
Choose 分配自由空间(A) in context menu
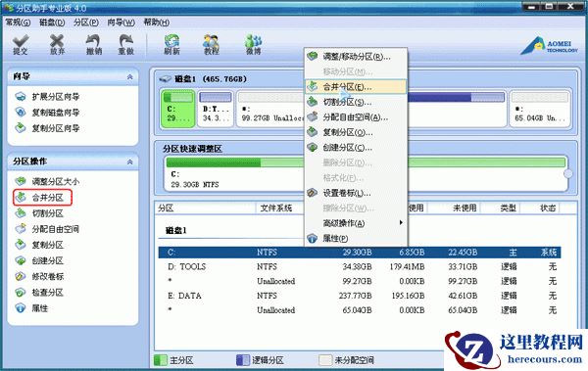coord(356,117)
